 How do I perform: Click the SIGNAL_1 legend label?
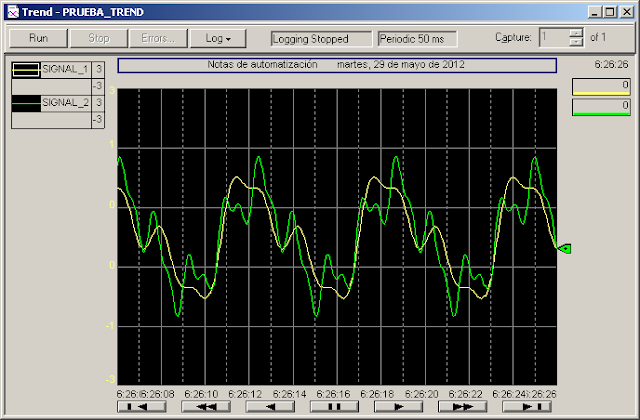pyautogui.click(x=65, y=69)
